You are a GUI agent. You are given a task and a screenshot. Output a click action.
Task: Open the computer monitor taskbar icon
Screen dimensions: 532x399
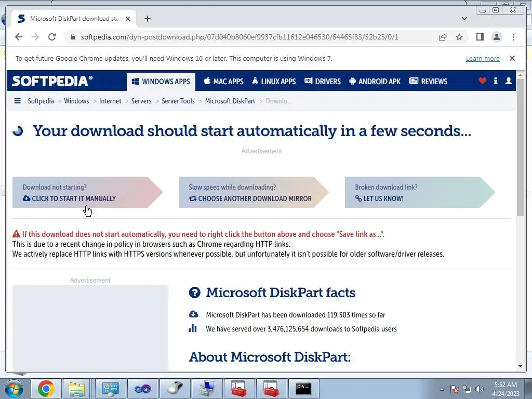207,389
